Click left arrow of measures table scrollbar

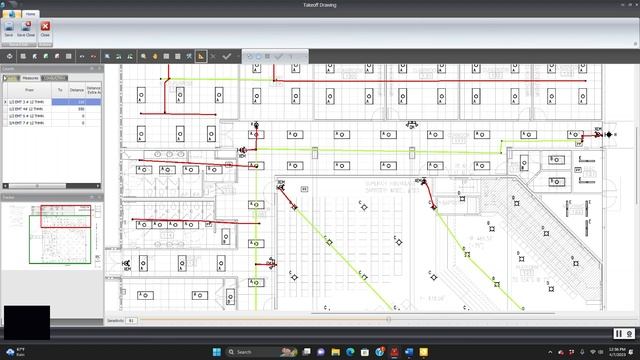pos(6,186)
